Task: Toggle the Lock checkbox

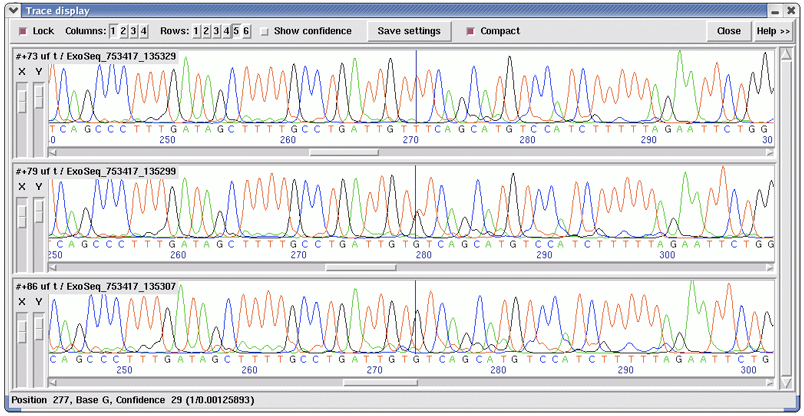Action: pos(23,31)
